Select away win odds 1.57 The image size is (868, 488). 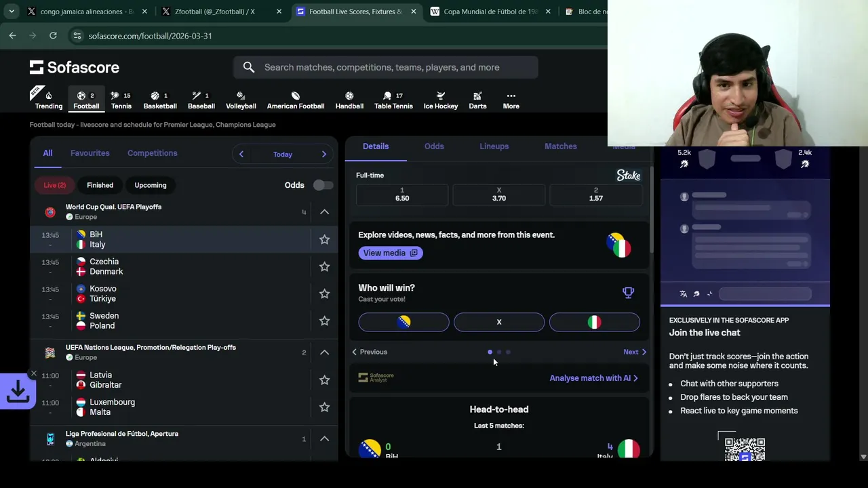(596, 195)
